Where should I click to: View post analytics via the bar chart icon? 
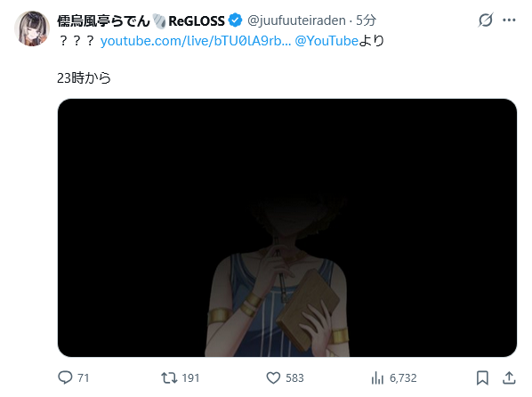point(377,377)
